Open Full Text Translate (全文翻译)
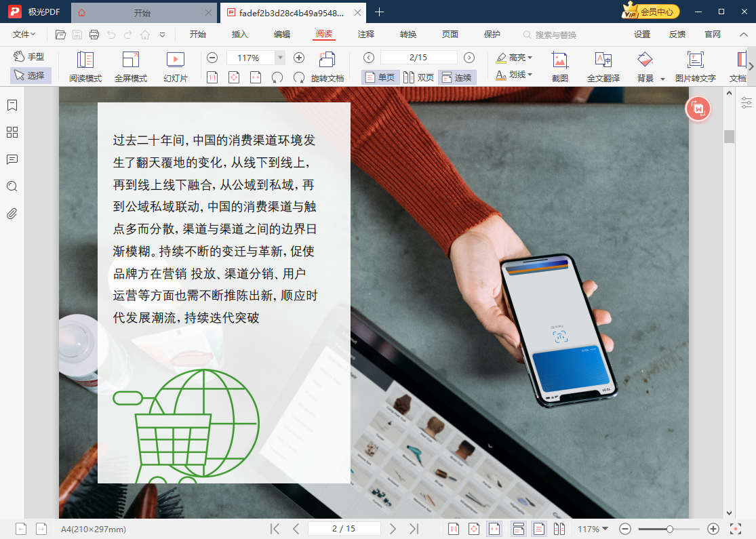 point(603,60)
